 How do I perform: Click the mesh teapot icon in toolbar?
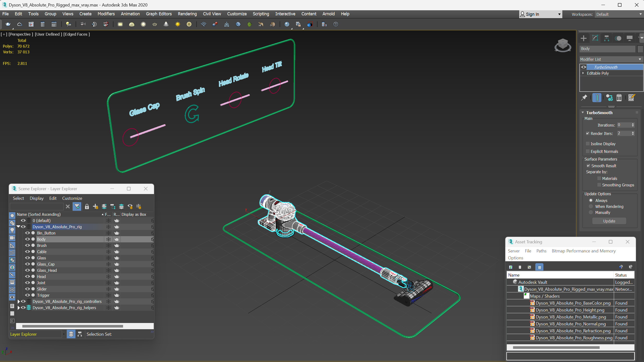tap(154, 24)
